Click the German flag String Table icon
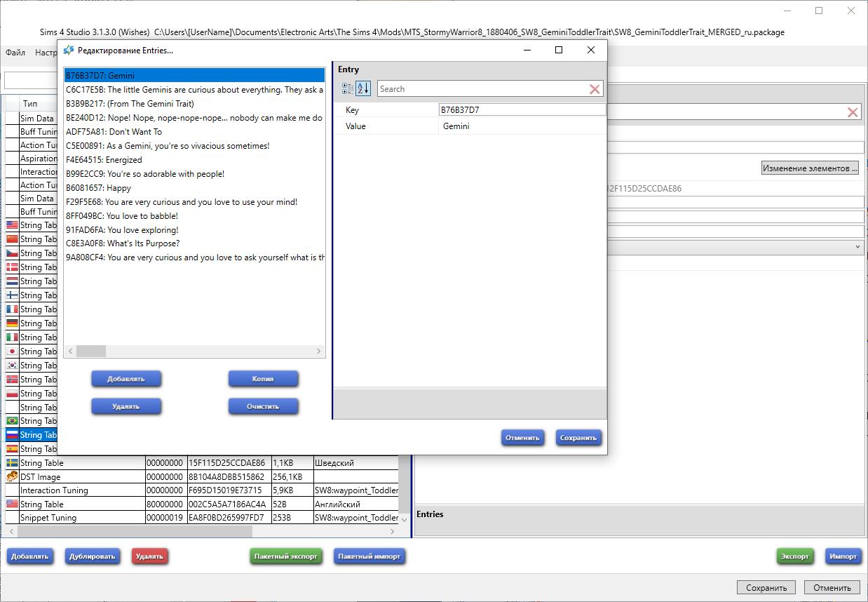 click(12, 323)
